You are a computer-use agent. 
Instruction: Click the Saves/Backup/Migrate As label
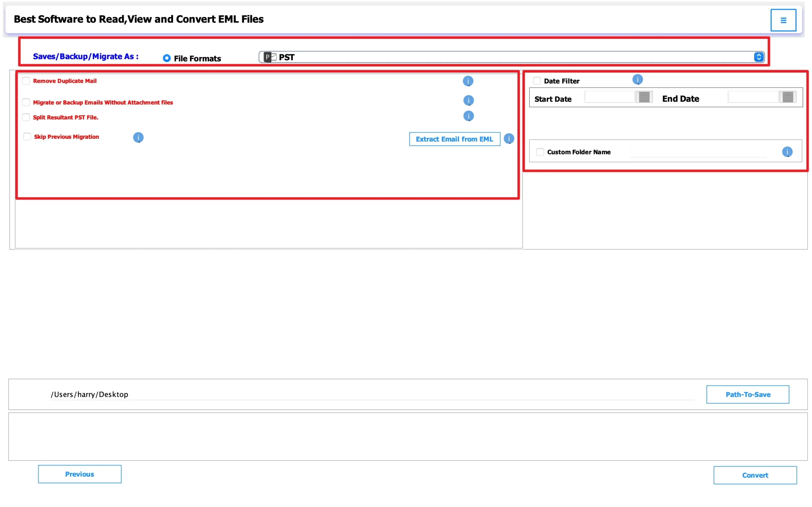[x=85, y=57]
